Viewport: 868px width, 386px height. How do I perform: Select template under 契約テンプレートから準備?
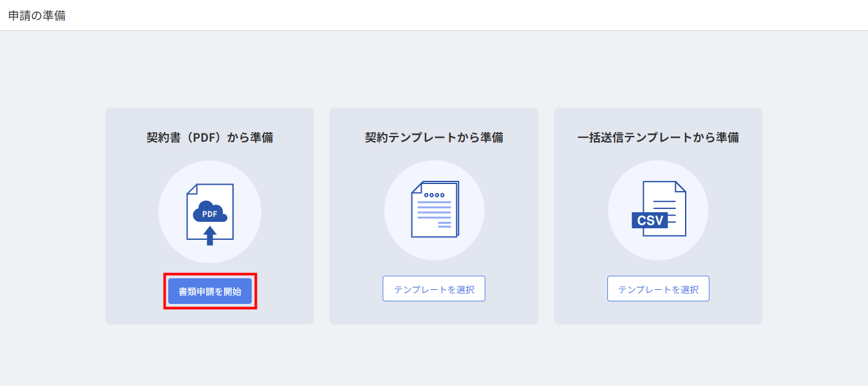pyautogui.click(x=434, y=289)
